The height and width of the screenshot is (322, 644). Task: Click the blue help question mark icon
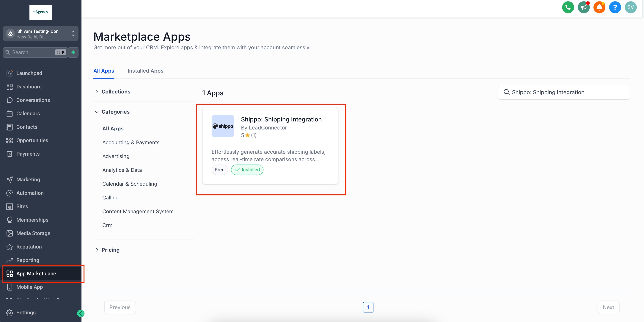click(x=615, y=7)
